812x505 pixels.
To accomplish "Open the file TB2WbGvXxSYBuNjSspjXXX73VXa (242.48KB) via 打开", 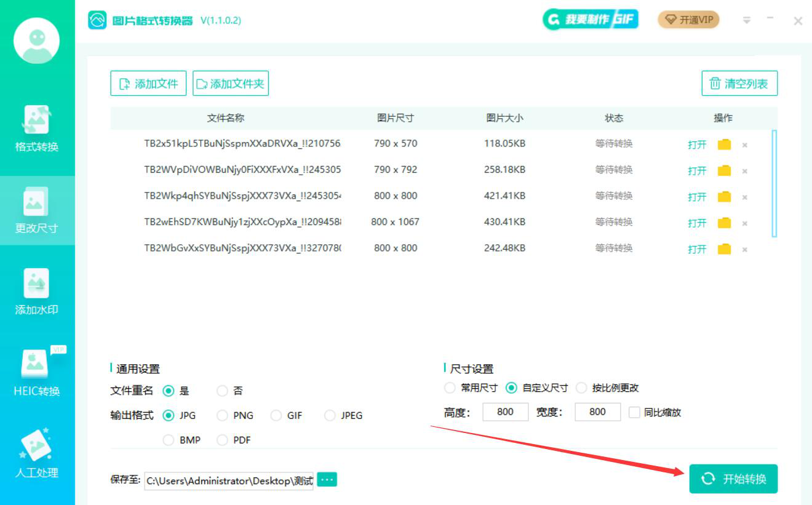I will [697, 250].
